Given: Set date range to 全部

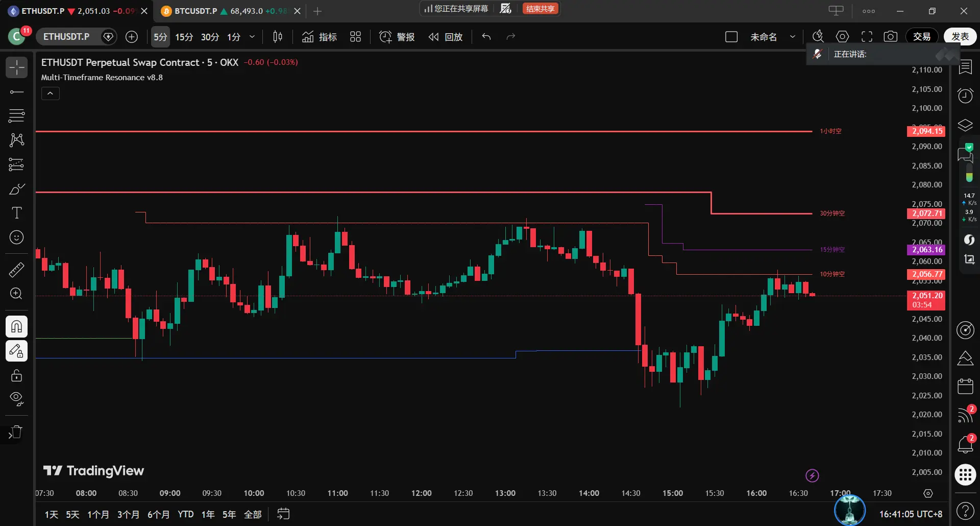Looking at the screenshot, I should [253, 514].
